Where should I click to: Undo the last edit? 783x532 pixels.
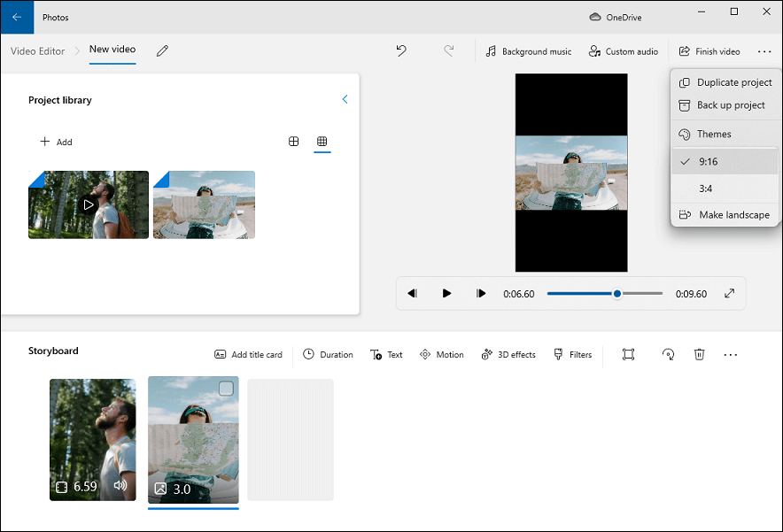(401, 51)
